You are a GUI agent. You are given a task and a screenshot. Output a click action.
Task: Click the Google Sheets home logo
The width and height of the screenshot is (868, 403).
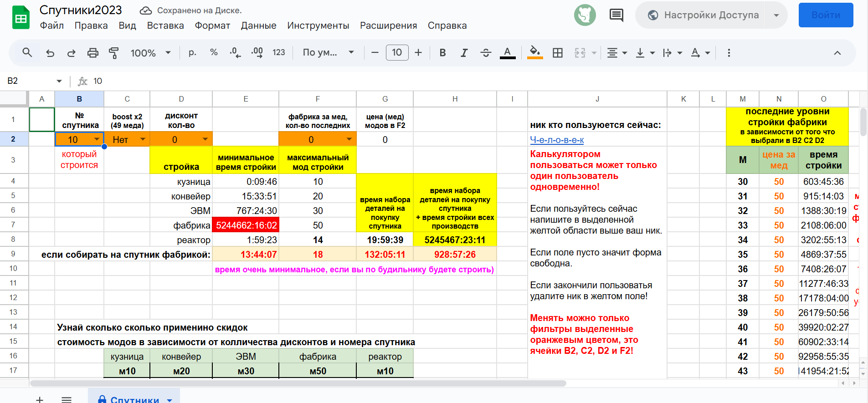[21, 18]
